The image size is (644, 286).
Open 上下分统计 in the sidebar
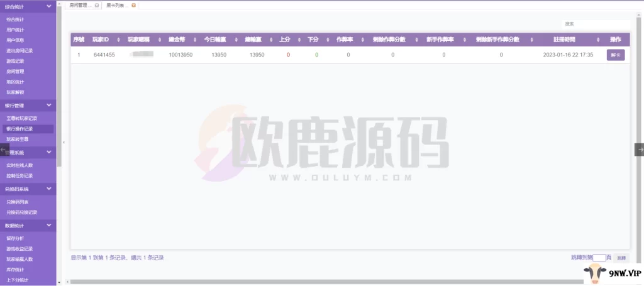pos(17,280)
